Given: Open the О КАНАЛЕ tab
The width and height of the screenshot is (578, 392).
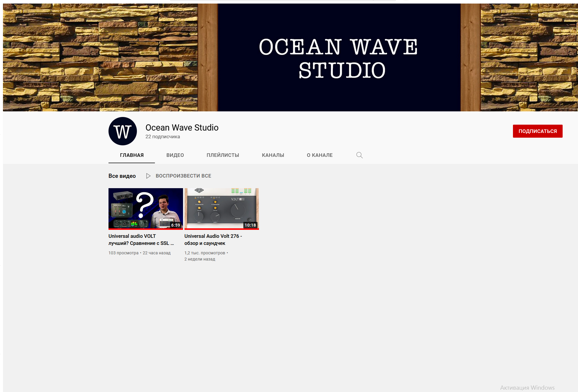Looking at the screenshot, I should [320, 155].
